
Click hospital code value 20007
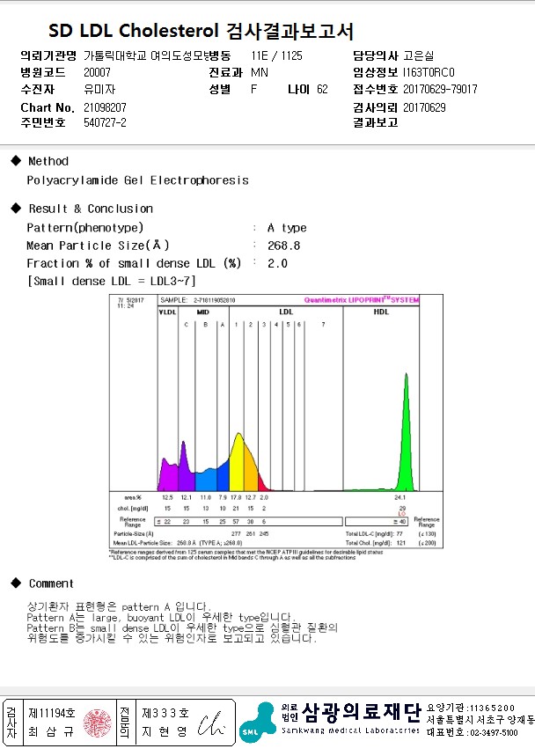tap(97, 72)
